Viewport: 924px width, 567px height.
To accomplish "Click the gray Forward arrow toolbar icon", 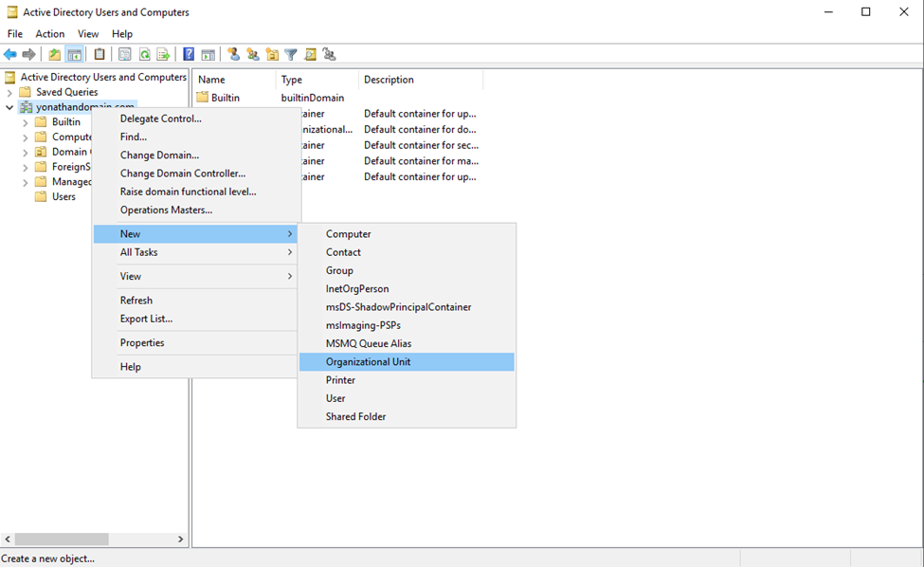I will (28, 55).
